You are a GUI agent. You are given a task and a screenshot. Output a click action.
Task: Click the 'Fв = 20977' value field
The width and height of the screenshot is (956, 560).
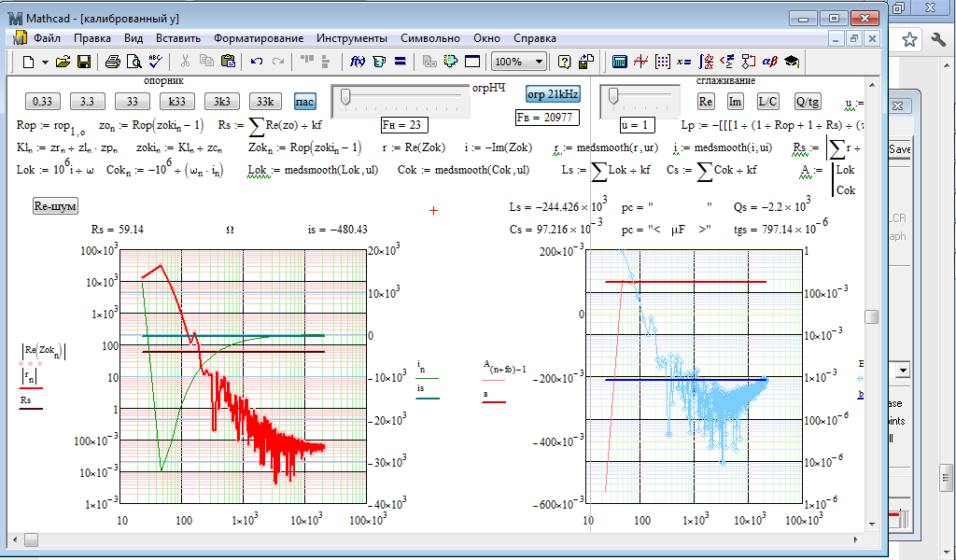click(547, 118)
